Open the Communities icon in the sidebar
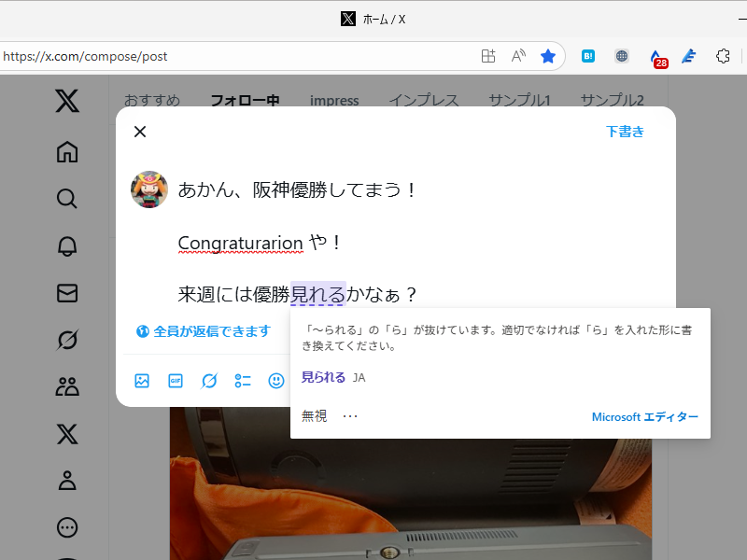This screenshot has height=560, width=747. (x=66, y=386)
